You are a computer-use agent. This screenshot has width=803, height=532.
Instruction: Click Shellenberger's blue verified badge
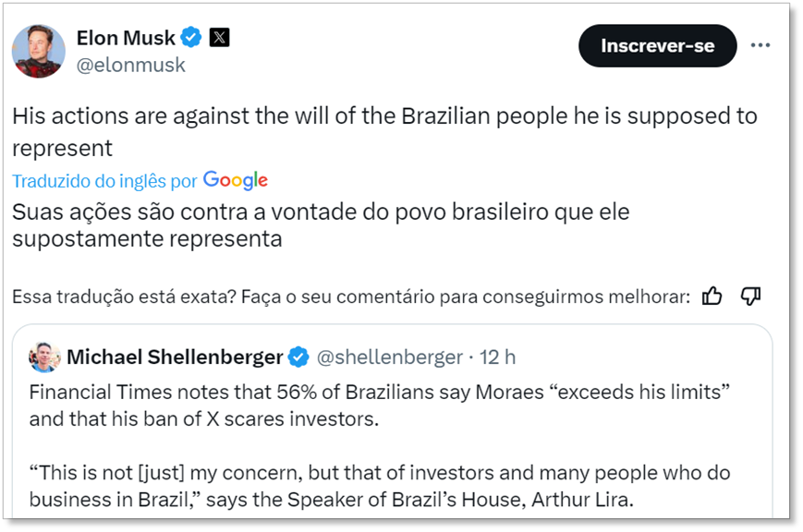click(298, 357)
